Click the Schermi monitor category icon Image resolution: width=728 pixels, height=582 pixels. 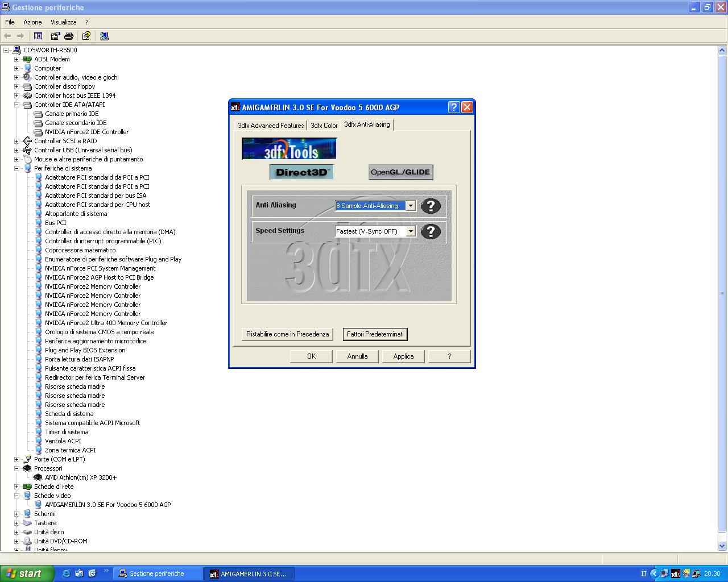(27, 514)
